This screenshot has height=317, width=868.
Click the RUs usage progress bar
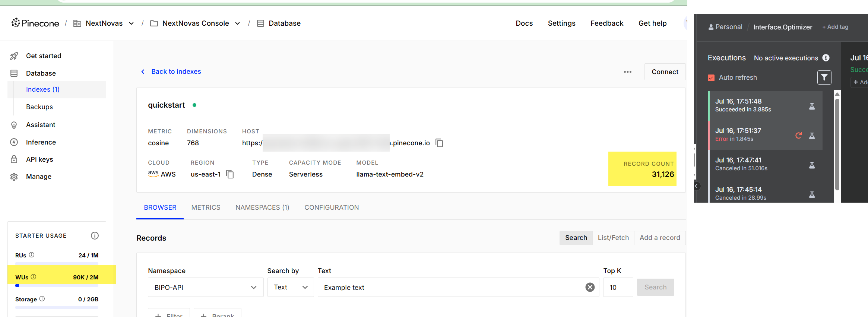57,264
